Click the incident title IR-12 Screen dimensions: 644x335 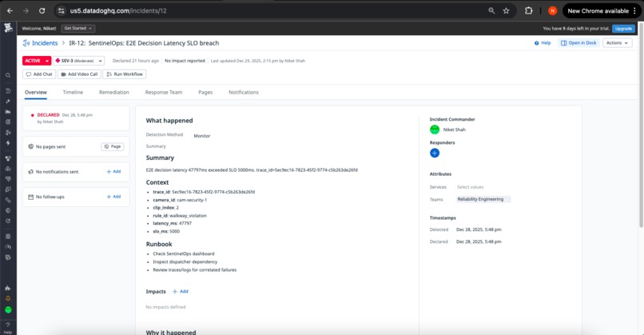tap(144, 43)
